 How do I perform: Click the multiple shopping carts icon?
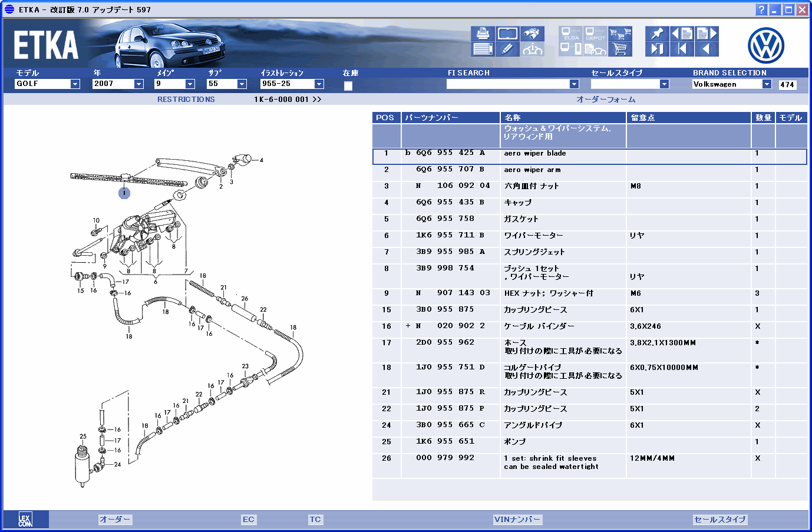point(620,34)
